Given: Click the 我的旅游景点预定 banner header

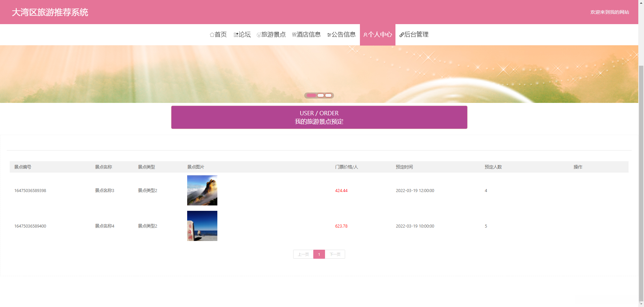Looking at the screenshot, I should click(x=319, y=117).
